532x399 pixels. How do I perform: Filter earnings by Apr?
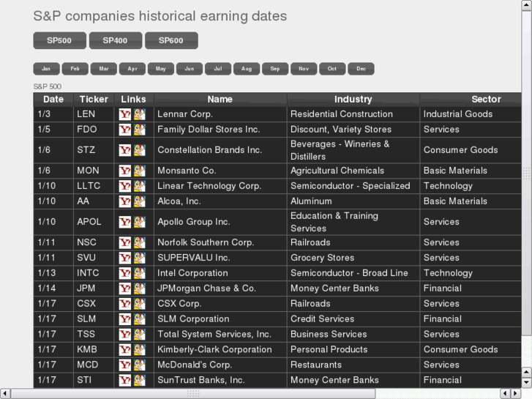pos(132,69)
